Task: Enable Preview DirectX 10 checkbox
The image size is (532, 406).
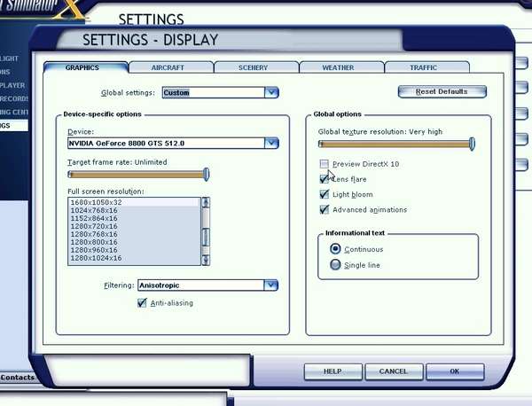Action: point(325,164)
